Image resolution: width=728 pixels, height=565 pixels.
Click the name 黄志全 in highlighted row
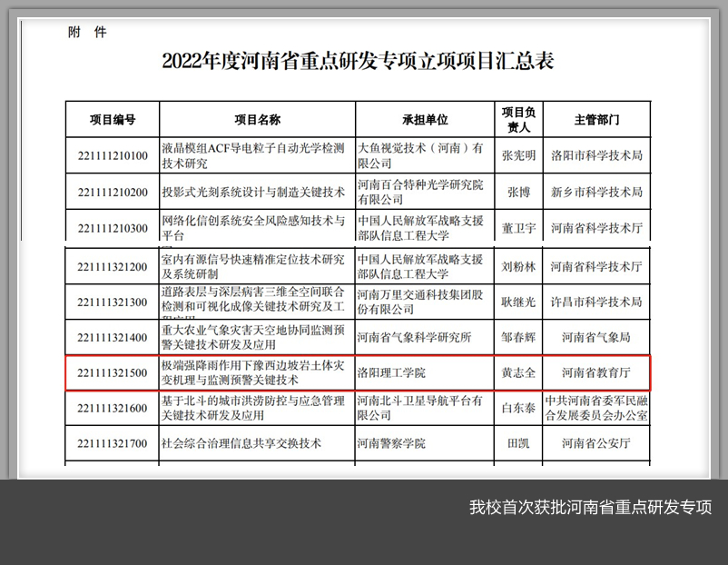(518, 372)
